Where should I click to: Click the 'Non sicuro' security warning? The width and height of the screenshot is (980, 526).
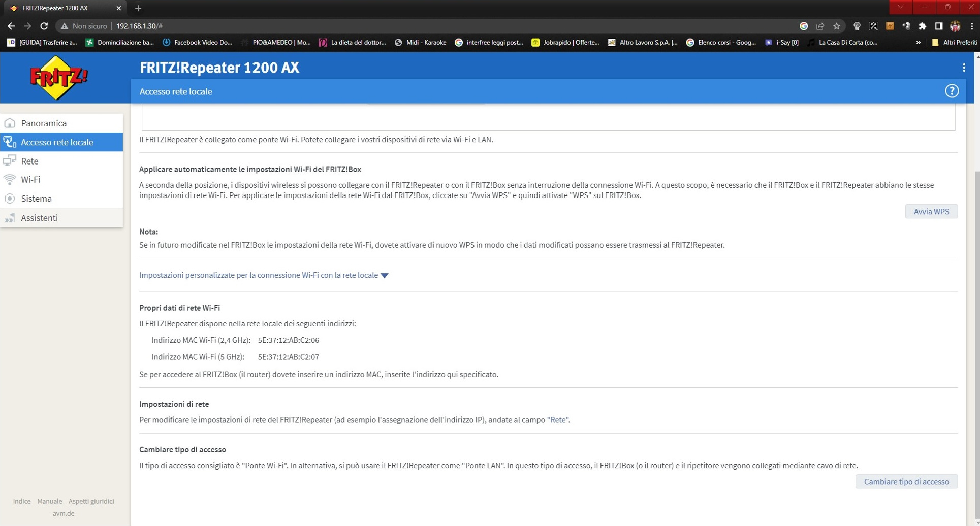[x=84, y=26]
